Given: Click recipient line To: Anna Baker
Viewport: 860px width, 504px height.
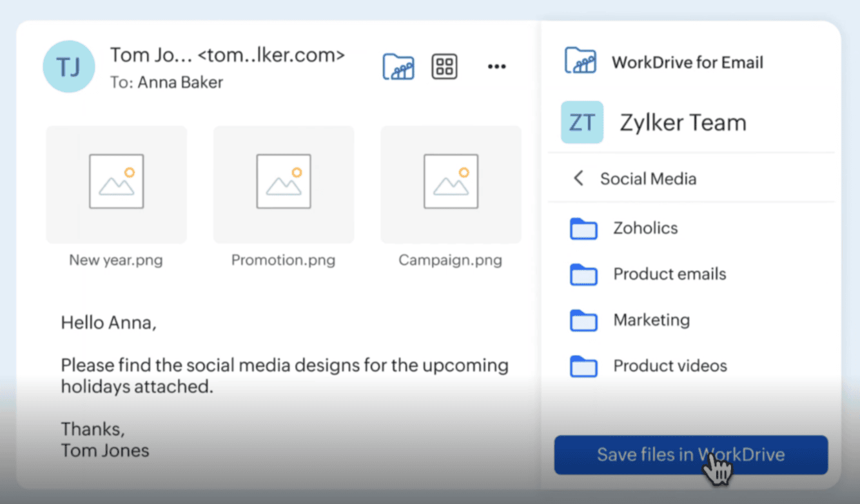Looking at the screenshot, I should click(x=167, y=82).
